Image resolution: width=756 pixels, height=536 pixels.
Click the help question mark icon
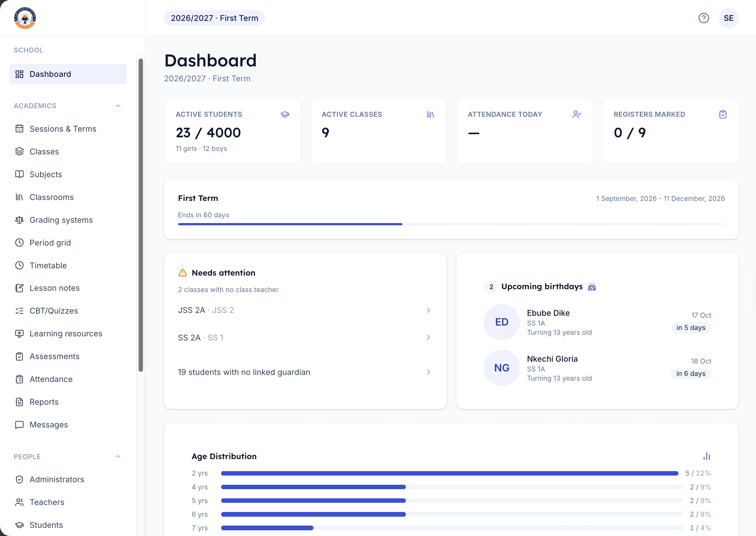coord(703,18)
